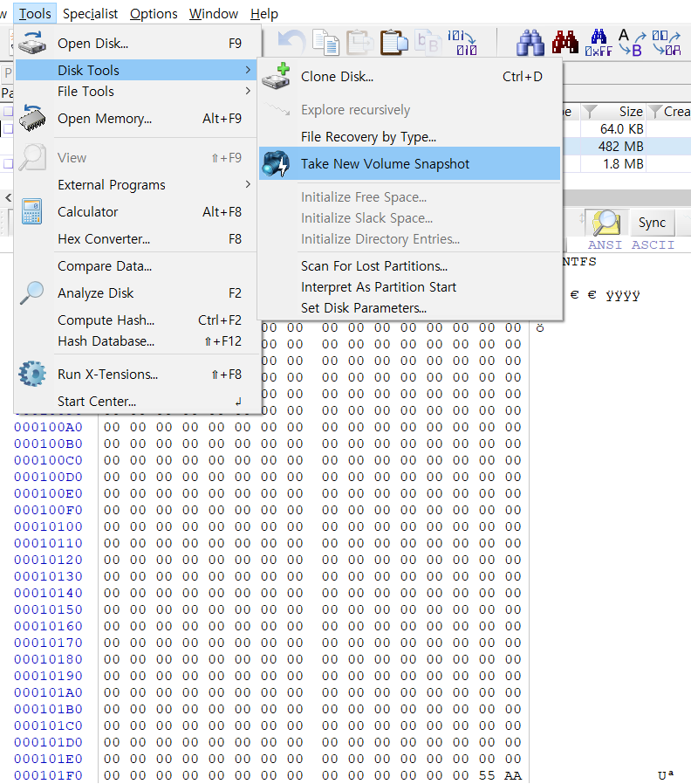Choose Scan For Lost Partitions...
The image size is (691, 784).
tap(410, 266)
